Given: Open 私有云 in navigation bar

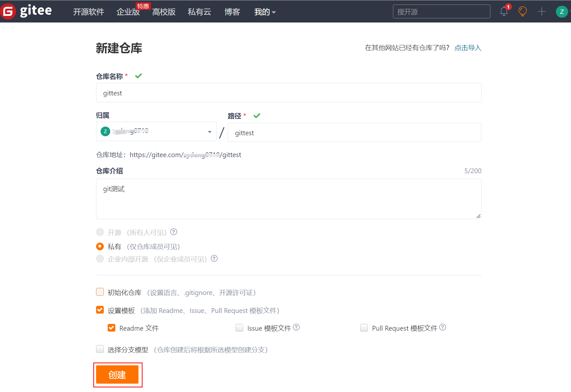Looking at the screenshot, I should pos(200,12).
